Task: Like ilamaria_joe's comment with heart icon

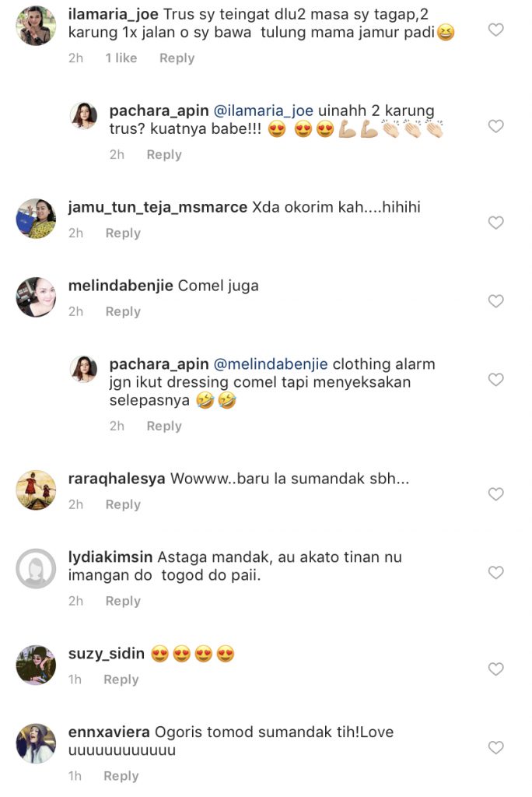Action: [x=495, y=30]
